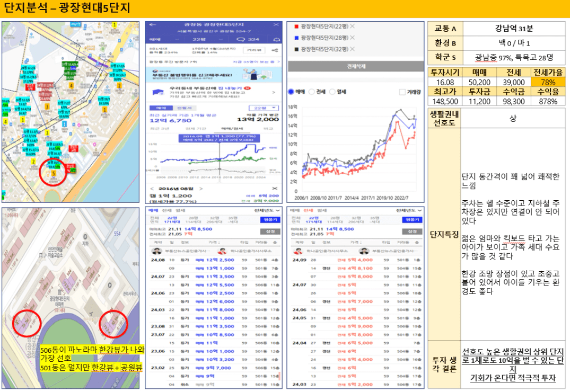This screenshot has width=570, height=392.
Task: Click the 하나공인중개사사무소 agent avatar in the jeonse list
Action: click(x=299, y=251)
